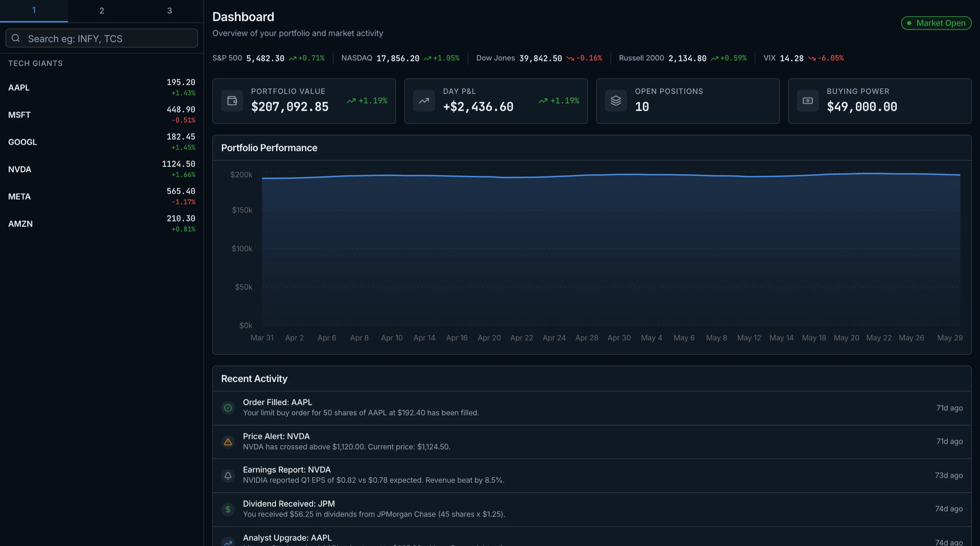Click the trending arrow icon in Day P&L card
Image resolution: width=980 pixels, height=546 pixels.
click(x=424, y=101)
